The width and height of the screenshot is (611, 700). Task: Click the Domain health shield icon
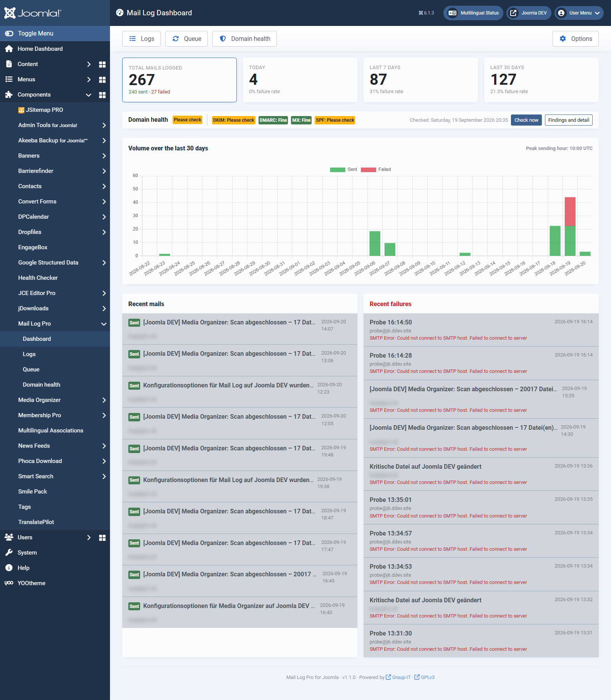pos(223,39)
